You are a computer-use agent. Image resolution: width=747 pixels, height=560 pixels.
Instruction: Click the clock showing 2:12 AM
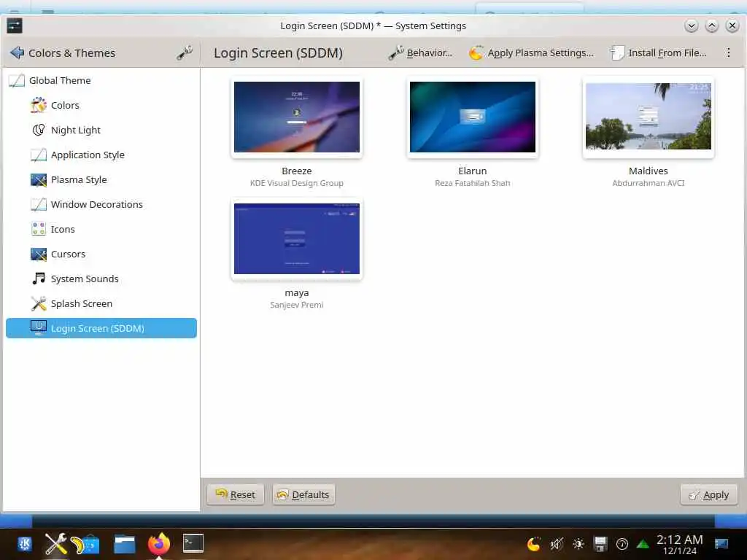pyautogui.click(x=679, y=544)
